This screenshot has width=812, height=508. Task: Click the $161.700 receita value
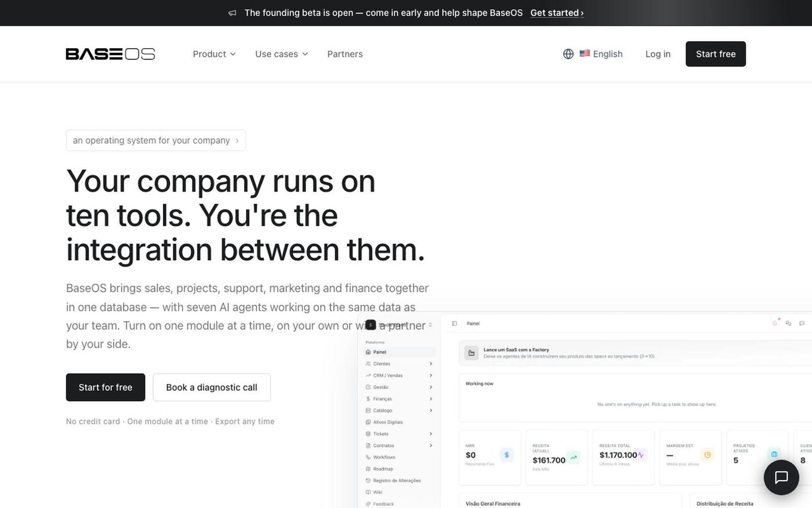point(549,460)
